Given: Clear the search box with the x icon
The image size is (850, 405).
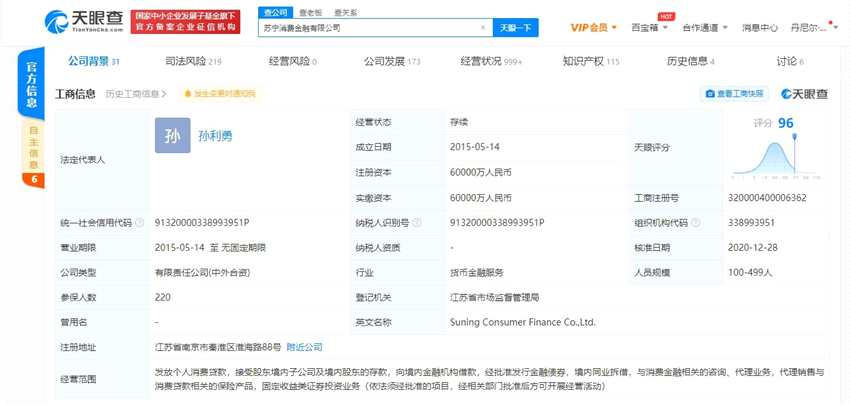Looking at the screenshot, I should point(482,28).
